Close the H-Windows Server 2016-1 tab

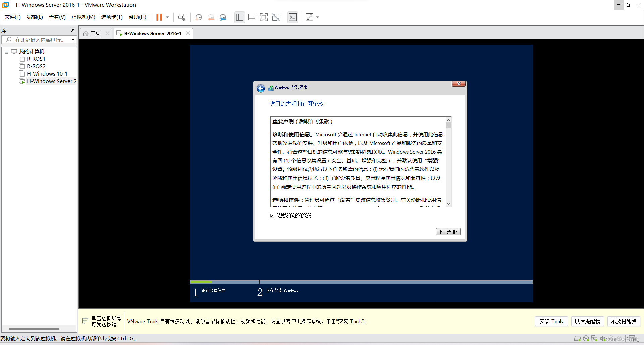188,33
